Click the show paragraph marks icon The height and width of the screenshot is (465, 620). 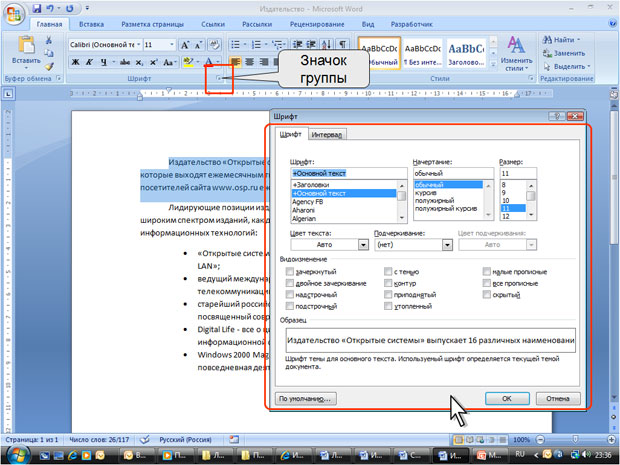[x=342, y=44]
